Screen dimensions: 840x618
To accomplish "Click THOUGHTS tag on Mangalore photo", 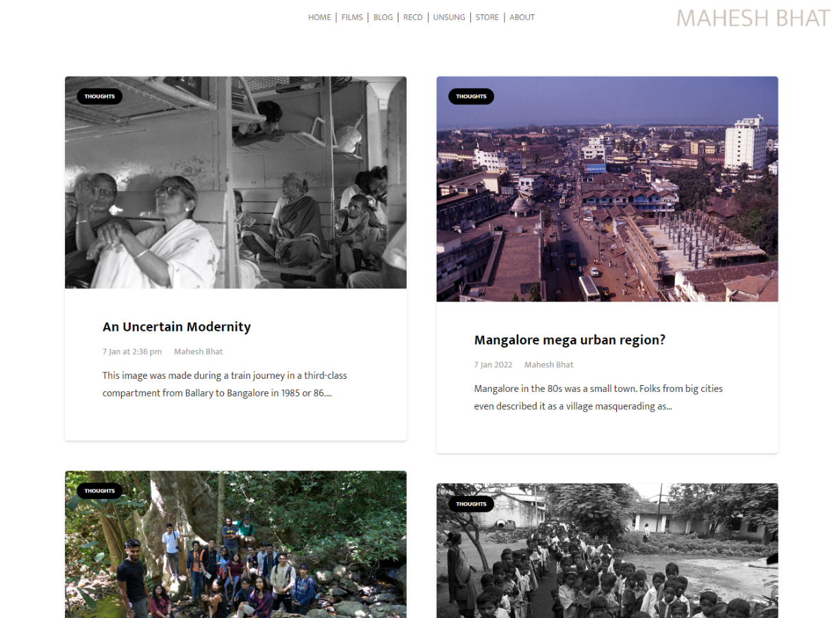I will pyautogui.click(x=471, y=97).
